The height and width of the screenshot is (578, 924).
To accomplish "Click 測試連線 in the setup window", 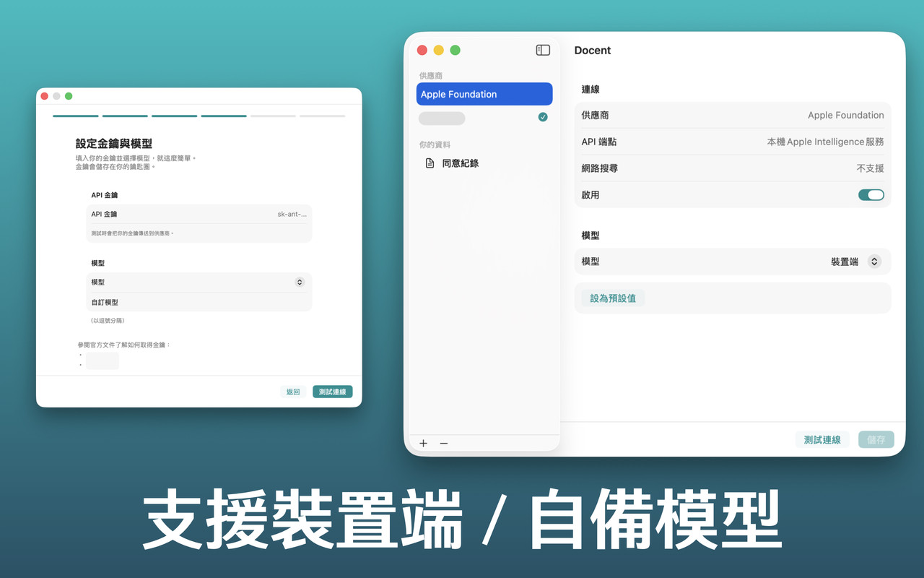I will click(332, 392).
